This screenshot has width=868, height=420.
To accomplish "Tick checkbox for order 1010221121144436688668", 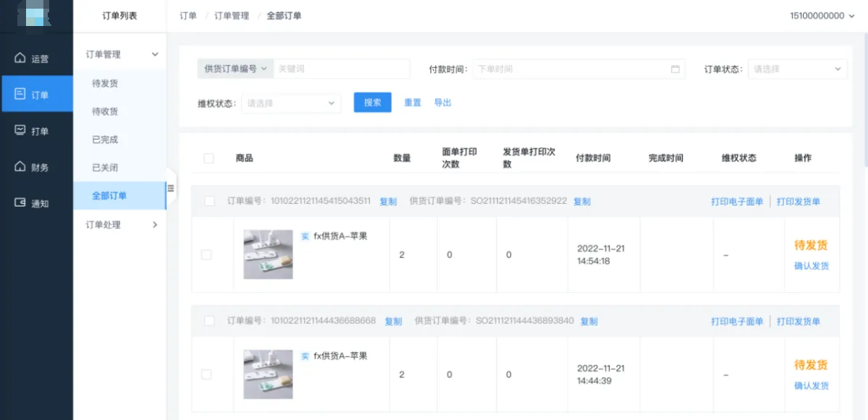I will coord(210,320).
